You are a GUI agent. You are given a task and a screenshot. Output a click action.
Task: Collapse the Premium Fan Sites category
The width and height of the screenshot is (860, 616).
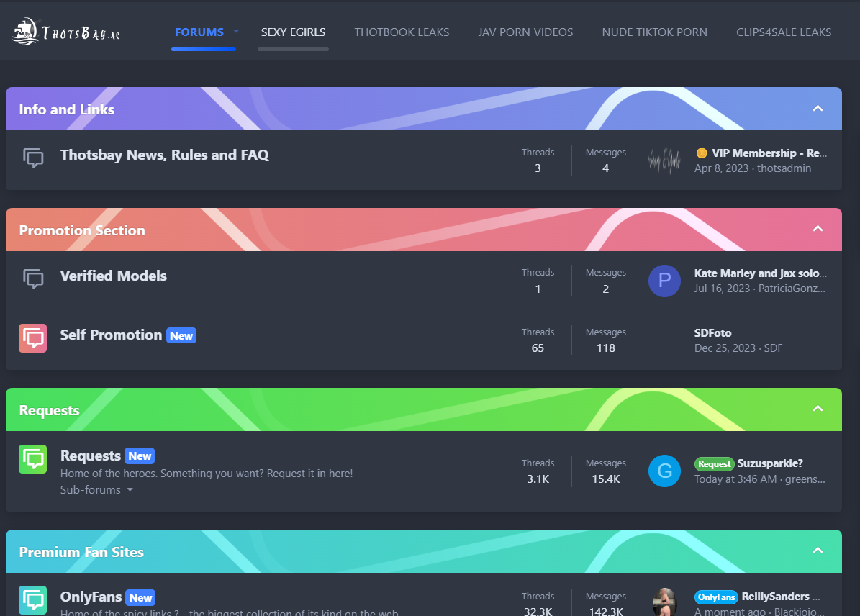click(818, 551)
